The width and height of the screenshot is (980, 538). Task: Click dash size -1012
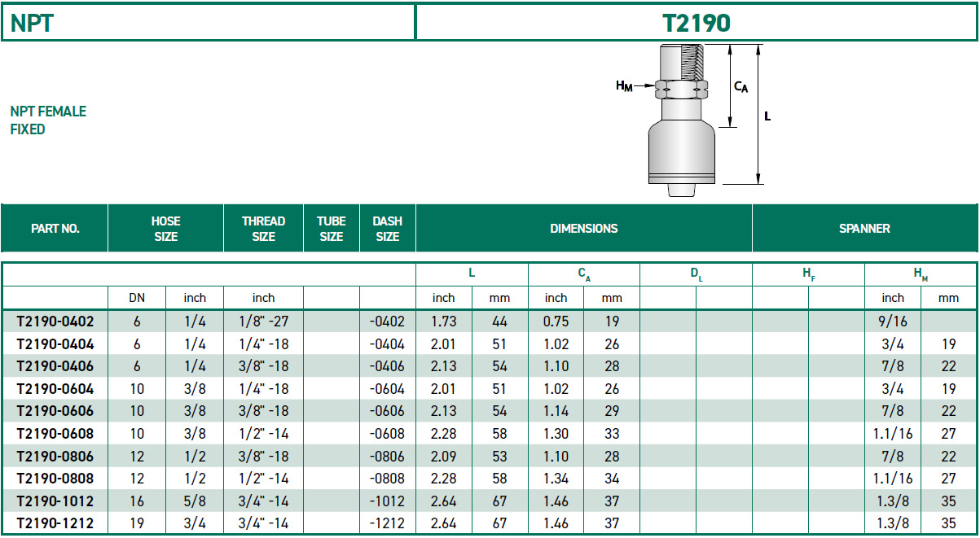[x=387, y=501]
